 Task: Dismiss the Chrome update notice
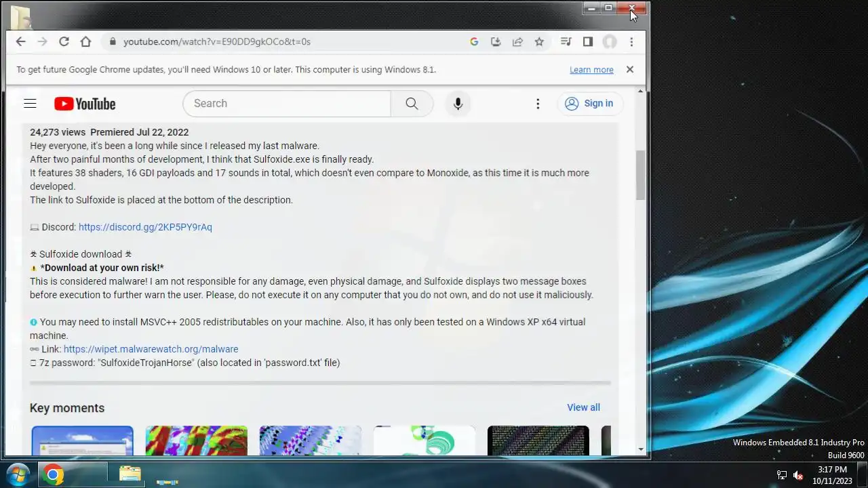pos(629,69)
